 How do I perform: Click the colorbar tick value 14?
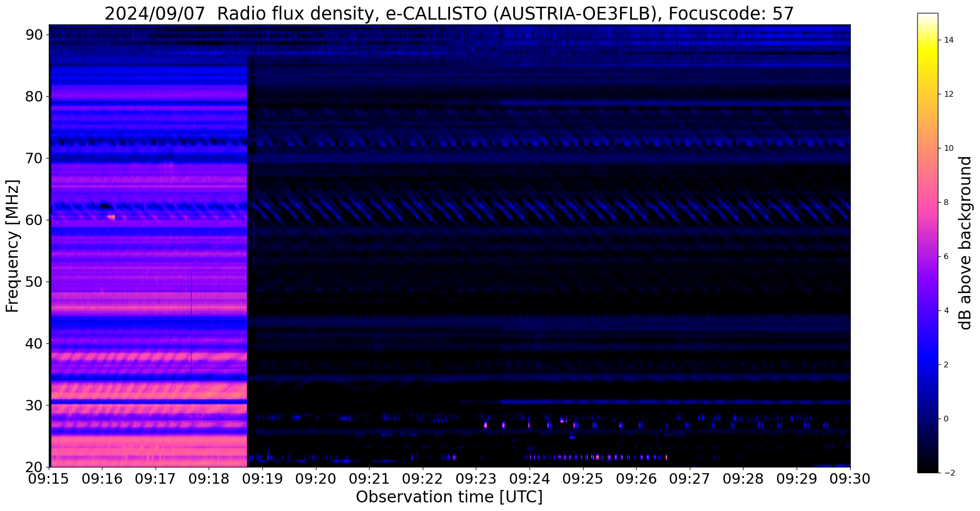948,40
